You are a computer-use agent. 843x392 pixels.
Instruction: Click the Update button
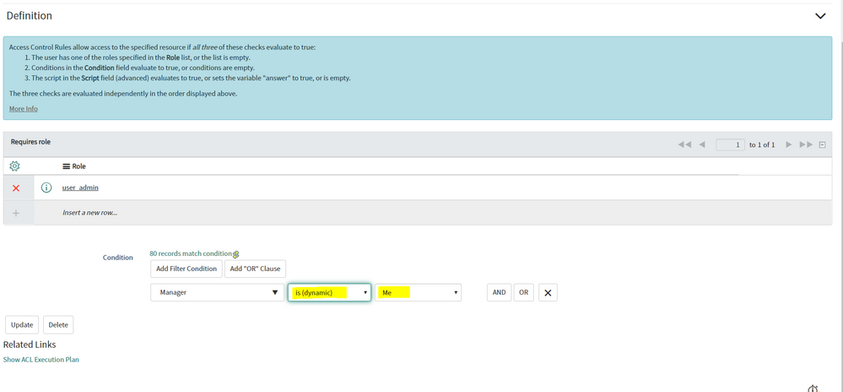(x=22, y=325)
